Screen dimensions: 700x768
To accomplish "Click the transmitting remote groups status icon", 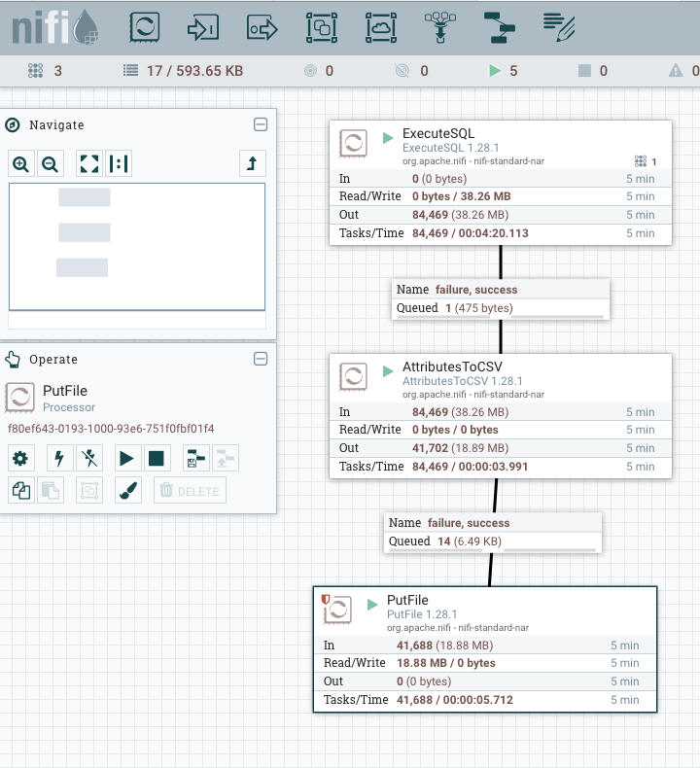I will [x=310, y=71].
